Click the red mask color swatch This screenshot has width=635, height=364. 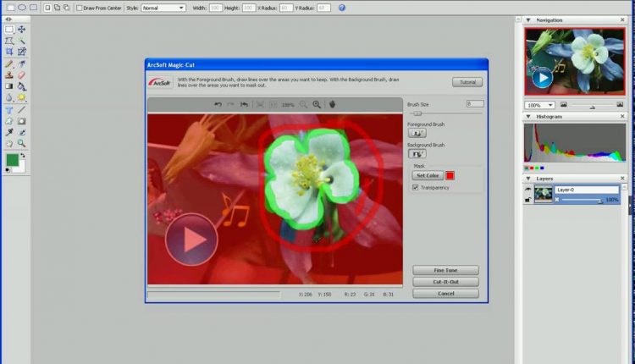[450, 175]
